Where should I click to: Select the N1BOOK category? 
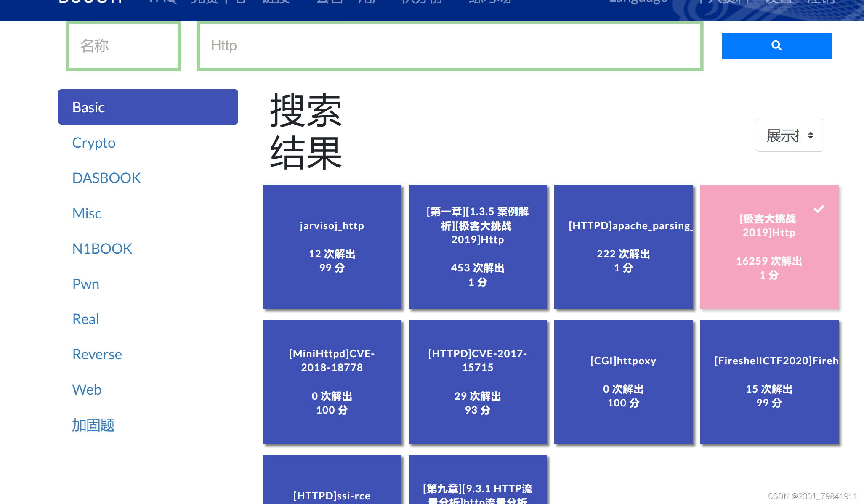(x=102, y=248)
